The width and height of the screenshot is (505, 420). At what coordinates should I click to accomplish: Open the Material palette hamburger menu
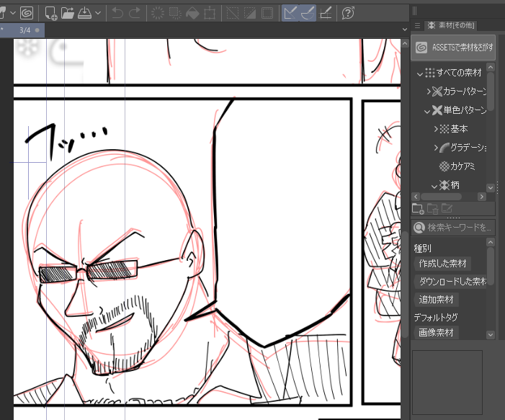point(418,25)
